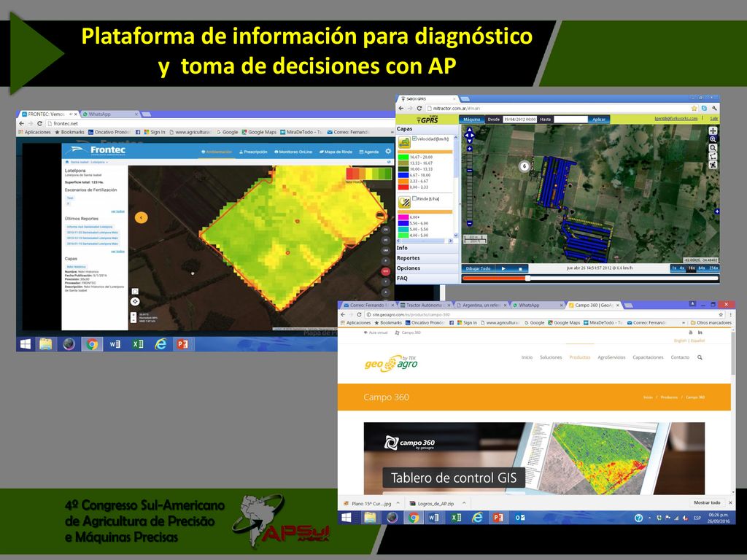Select the zoom-in magnifier tool on GPRS map
The width and height of the screenshot is (747, 560).
[x=713, y=139]
